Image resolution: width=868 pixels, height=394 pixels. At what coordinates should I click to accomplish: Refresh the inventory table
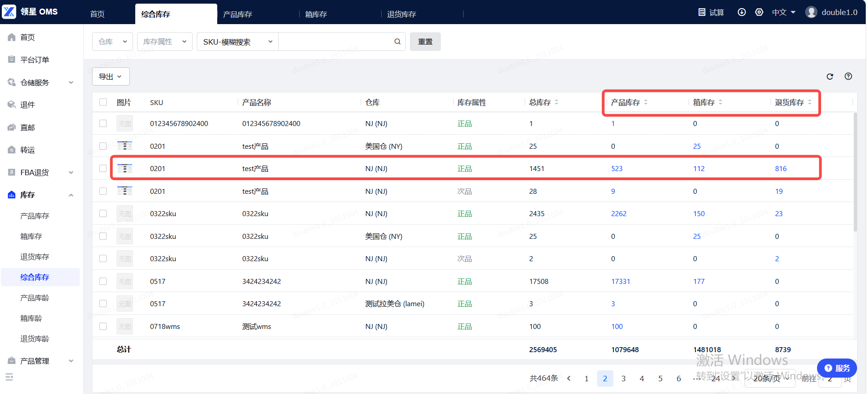[830, 76]
